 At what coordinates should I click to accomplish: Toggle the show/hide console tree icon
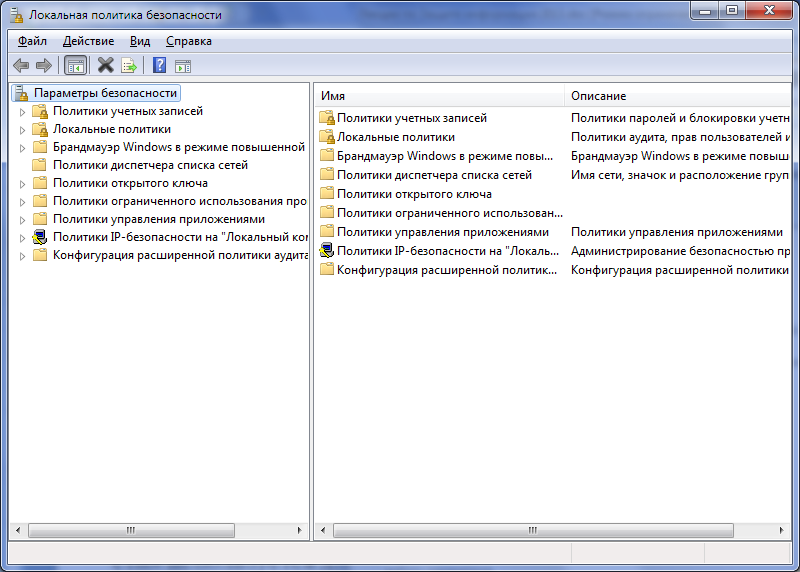click(x=76, y=65)
